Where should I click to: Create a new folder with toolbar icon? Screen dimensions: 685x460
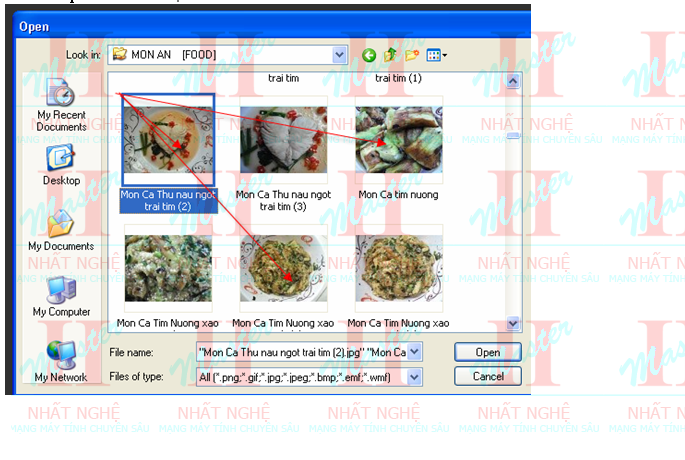tap(411, 55)
